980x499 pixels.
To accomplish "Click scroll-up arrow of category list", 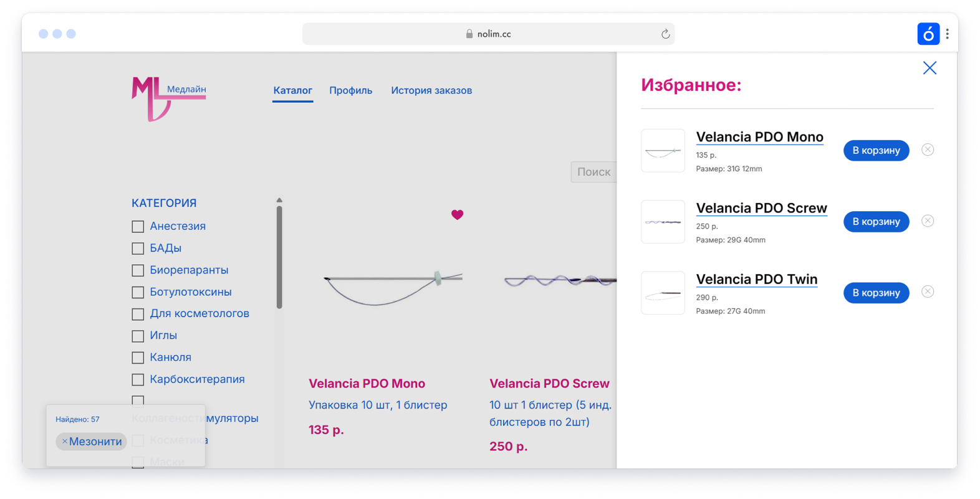I will click(279, 201).
